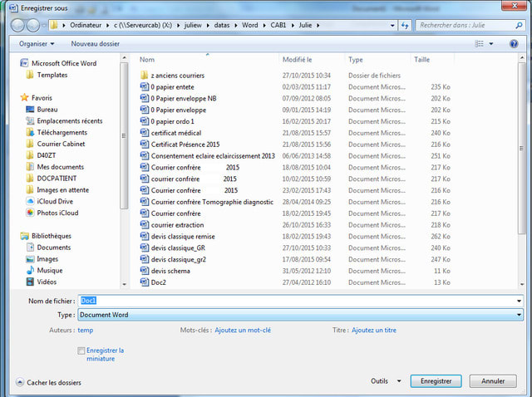Click Nouveau dossier in the toolbar

[96, 43]
